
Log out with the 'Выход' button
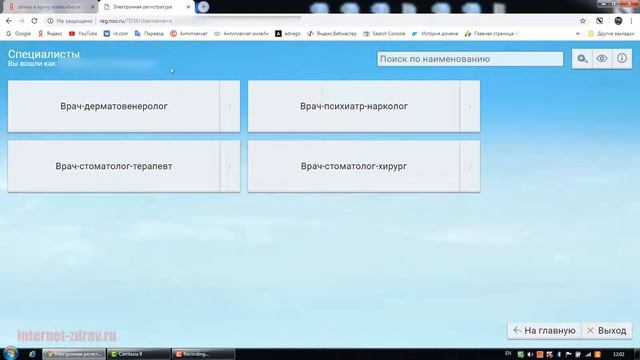point(607,331)
